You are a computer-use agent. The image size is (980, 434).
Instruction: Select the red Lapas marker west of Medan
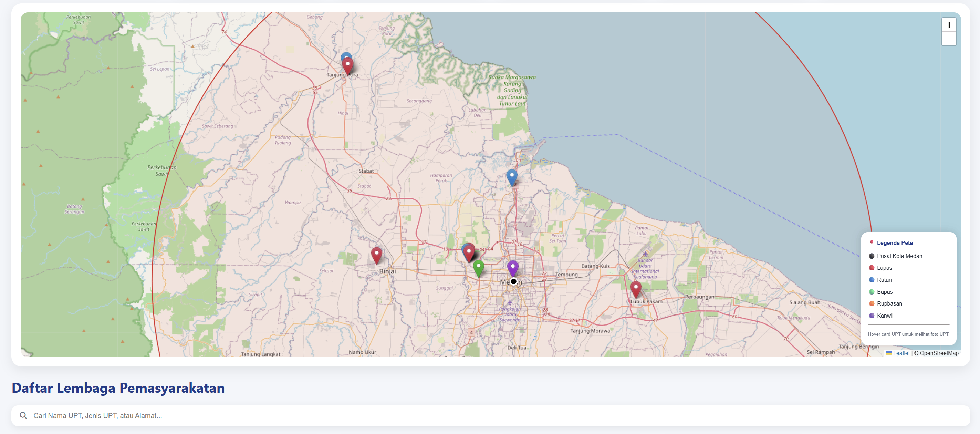click(469, 254)
